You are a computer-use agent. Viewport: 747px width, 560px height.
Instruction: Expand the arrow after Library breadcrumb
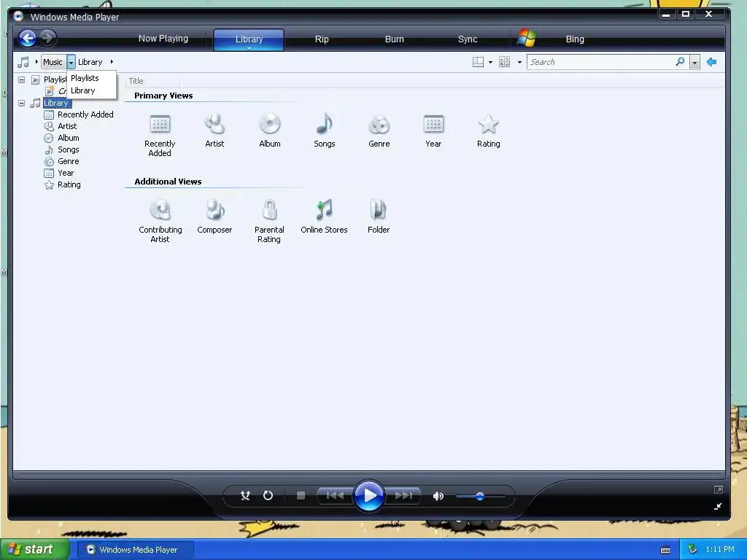[x=112, y=62]
